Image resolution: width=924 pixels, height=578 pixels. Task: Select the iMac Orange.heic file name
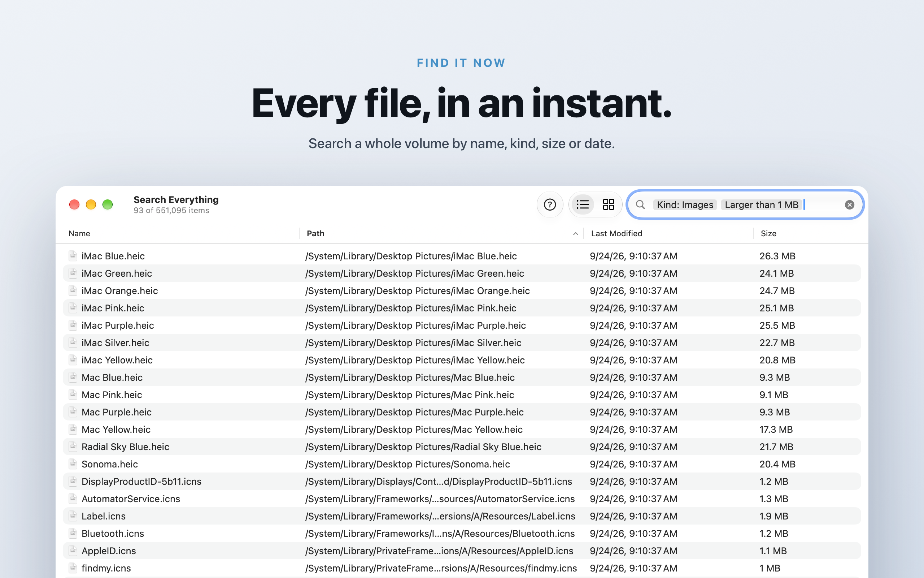tap(119, 291)
